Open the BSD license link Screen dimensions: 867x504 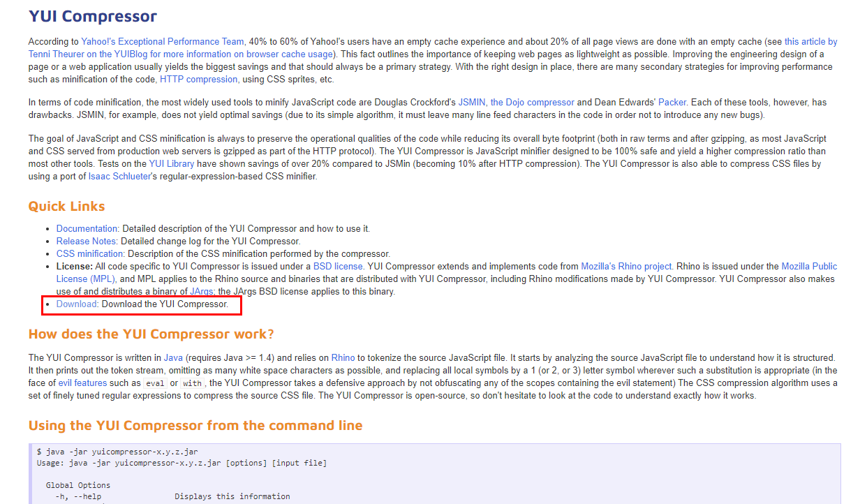click(339, 267)
